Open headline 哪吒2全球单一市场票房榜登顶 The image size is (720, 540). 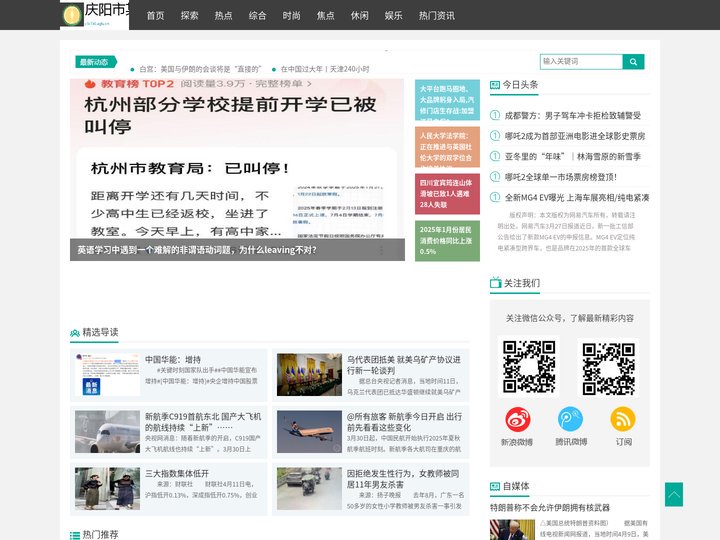pyautogui.click(x=561, y=177)
